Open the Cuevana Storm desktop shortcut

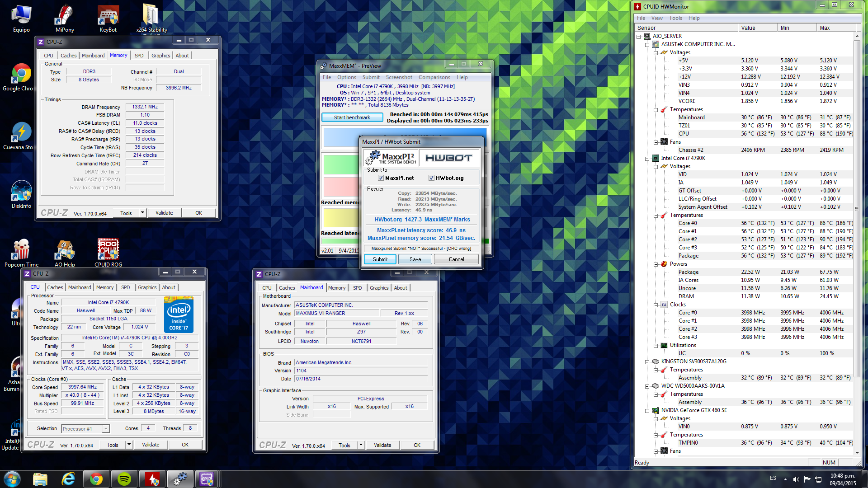pyautogui.click(x=20, y=136)
